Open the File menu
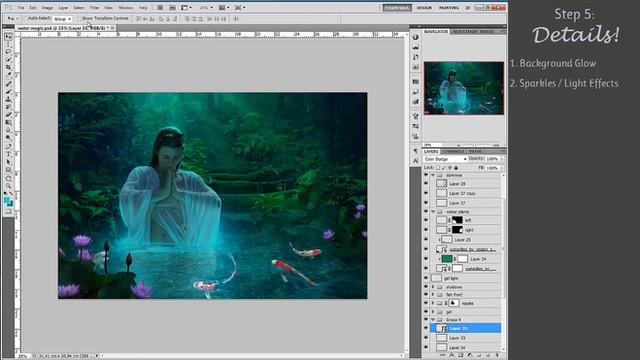The height and width of the screenshot is (360, 640). click(x=21, y=8)
